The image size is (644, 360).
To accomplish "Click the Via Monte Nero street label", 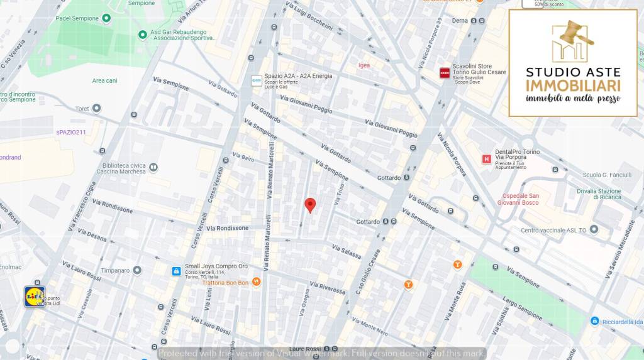I will click(370, 326).
